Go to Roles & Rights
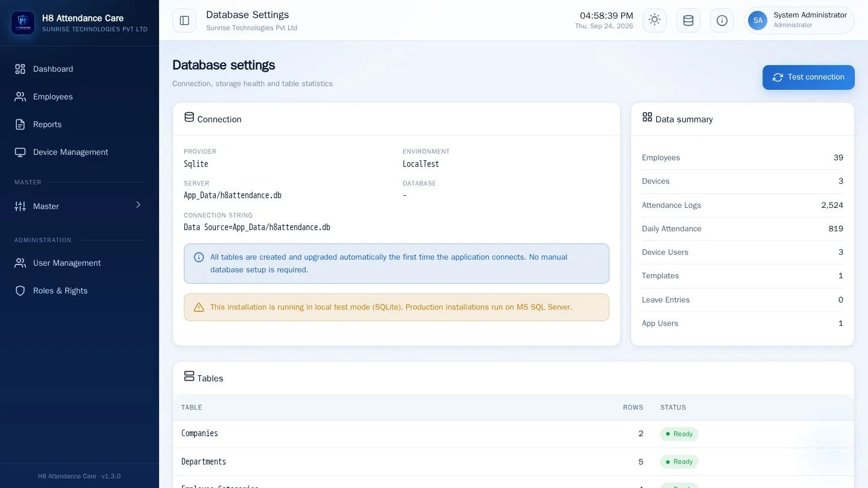The height and width of the screenshot is (488, 868). 80,290
